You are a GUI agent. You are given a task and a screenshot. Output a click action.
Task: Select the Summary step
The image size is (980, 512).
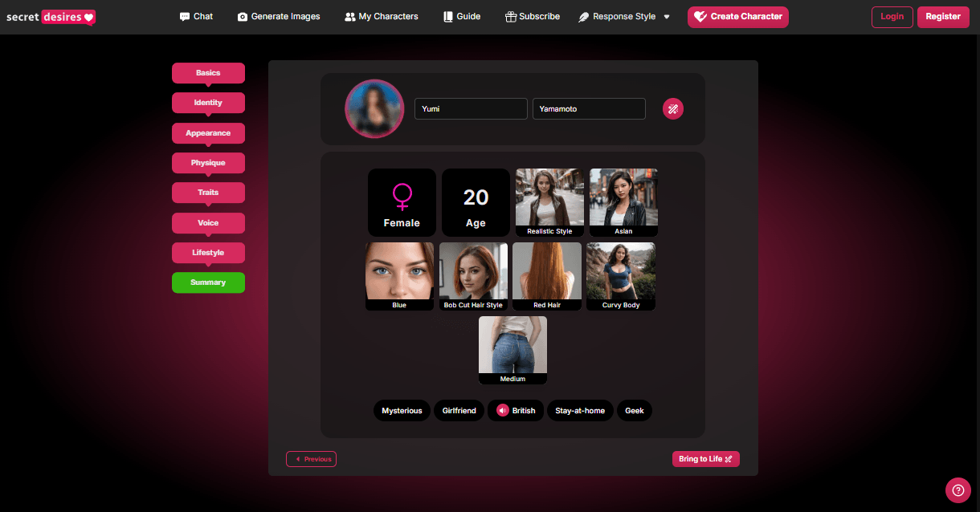208,282
